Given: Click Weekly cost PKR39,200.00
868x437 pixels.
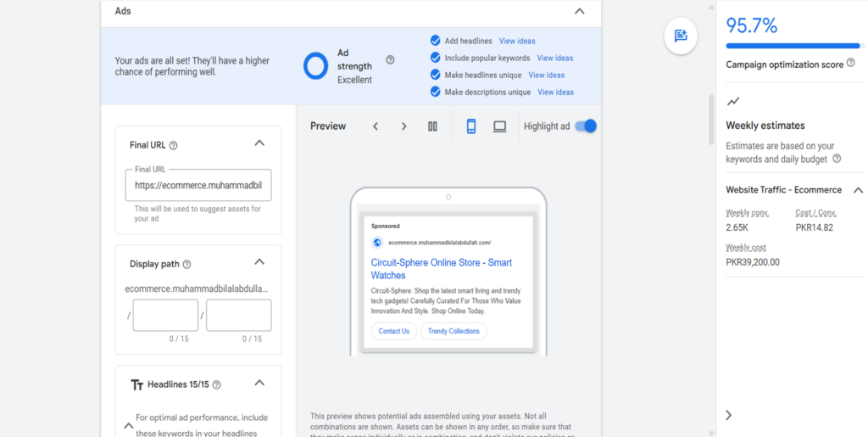Looking at the screenshot, I should (753, 262).
